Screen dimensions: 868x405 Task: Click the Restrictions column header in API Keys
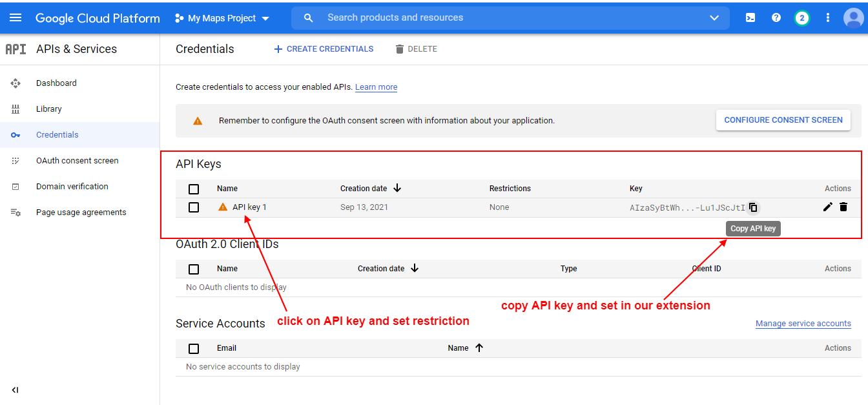[510, 189]
